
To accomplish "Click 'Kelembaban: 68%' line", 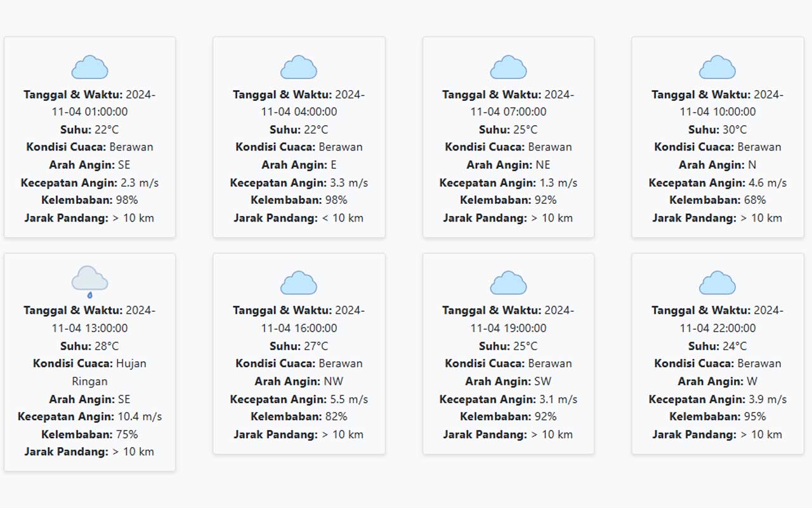I will [717, 200].
